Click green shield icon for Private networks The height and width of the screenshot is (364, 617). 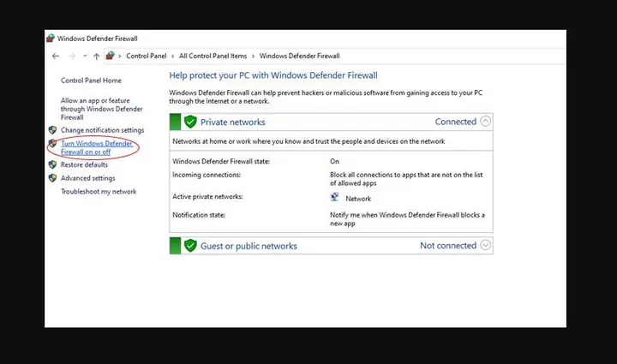click(190, 122)
